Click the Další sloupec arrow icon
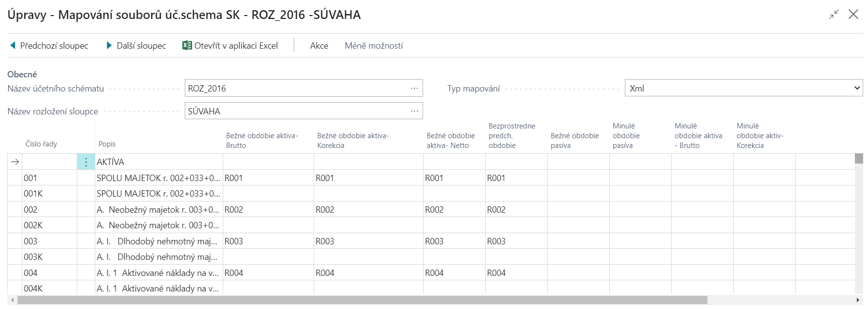 (109, 46)
